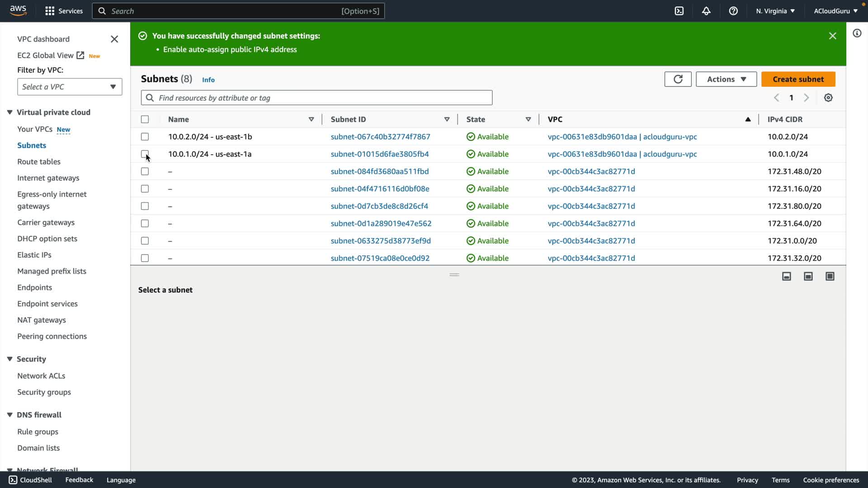This screenshot has height=488, width=868.
Task: Open the Actions dropdown
Action: 726,79
